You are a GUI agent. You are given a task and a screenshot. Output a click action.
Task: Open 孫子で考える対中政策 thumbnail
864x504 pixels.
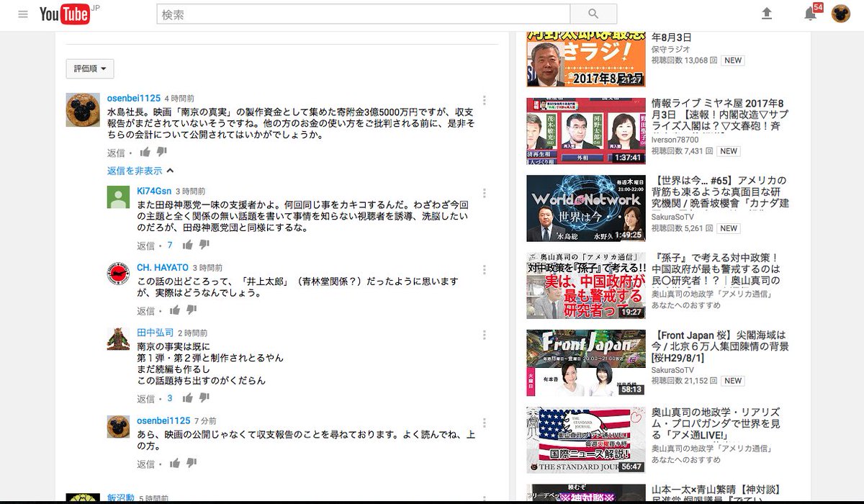click(585, 285)
